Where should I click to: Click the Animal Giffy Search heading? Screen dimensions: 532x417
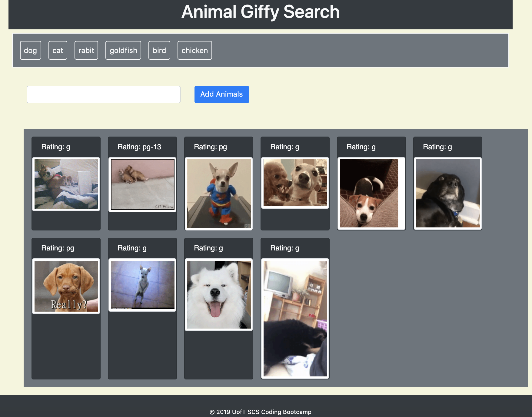tap(260, 12)
